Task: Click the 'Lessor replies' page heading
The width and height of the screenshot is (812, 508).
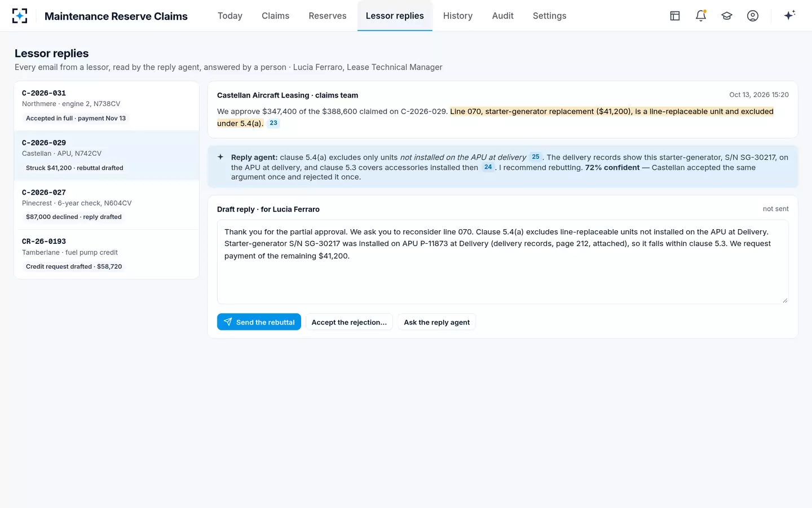Action: pyautogui.click(x=52, y=54)
